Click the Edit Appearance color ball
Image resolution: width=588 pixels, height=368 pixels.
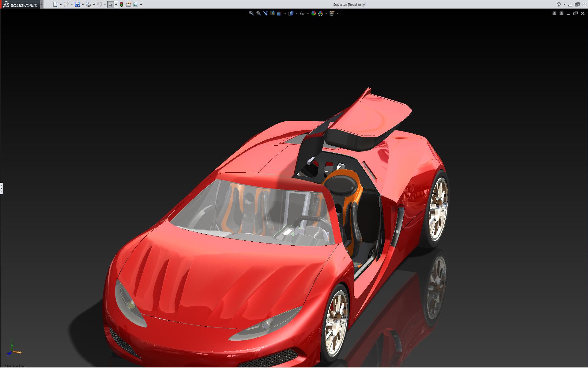pyautogui.click(x=313, y=13)
